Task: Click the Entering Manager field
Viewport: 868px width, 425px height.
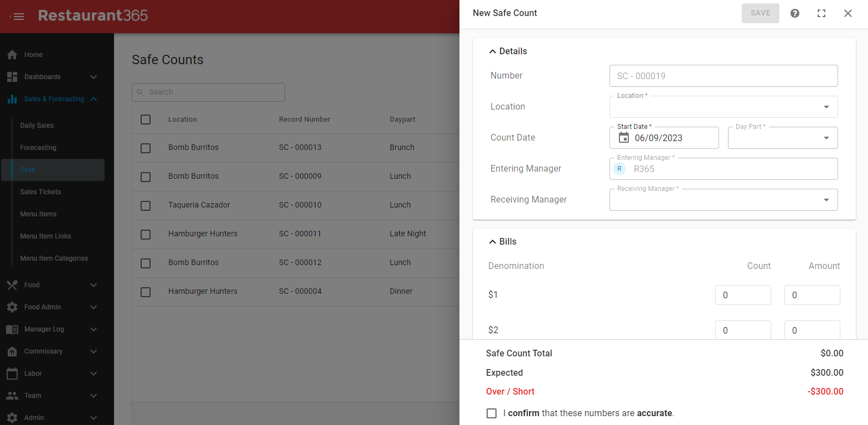Action: pos(724,169)
